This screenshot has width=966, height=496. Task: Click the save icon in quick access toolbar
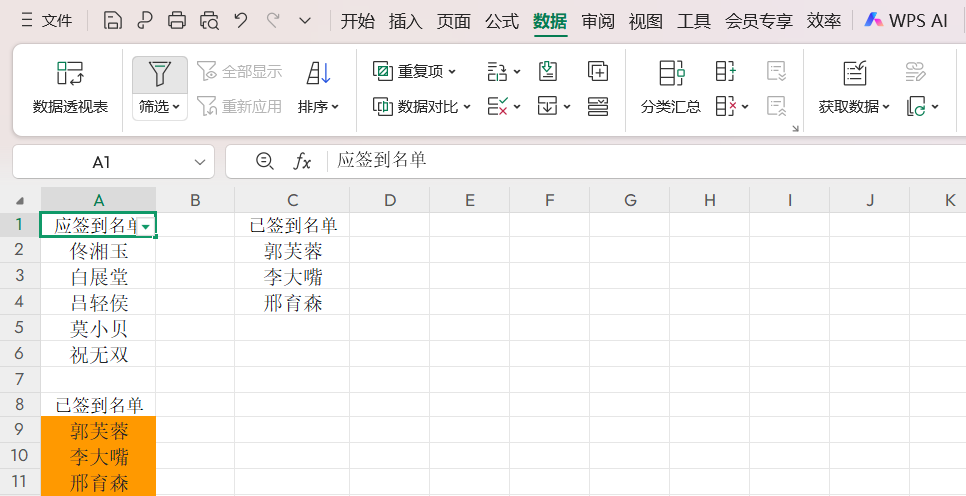(x=113, y=21)
